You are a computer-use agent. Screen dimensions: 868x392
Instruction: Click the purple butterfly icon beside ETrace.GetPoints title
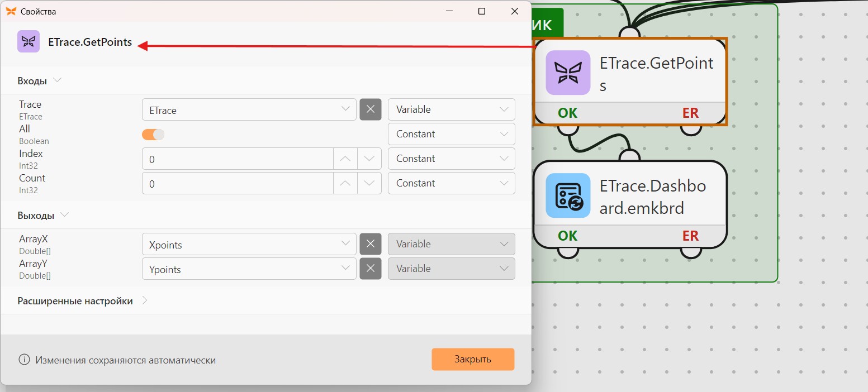[29, 41]
